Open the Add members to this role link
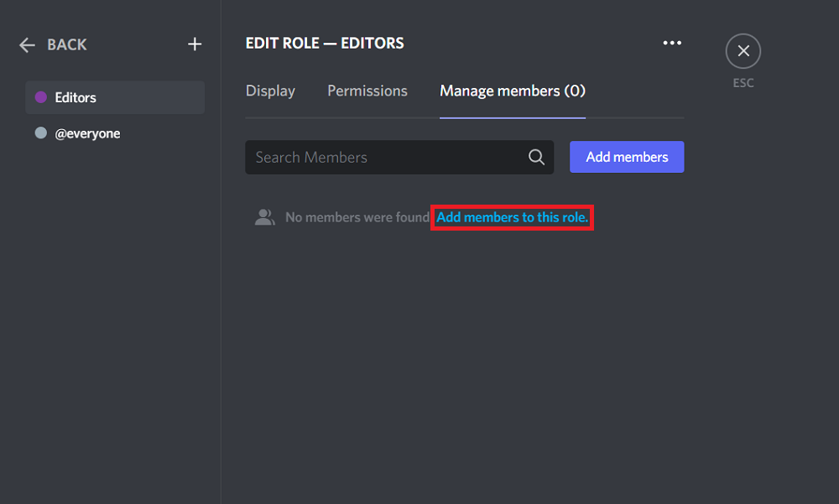 [512, 217]
